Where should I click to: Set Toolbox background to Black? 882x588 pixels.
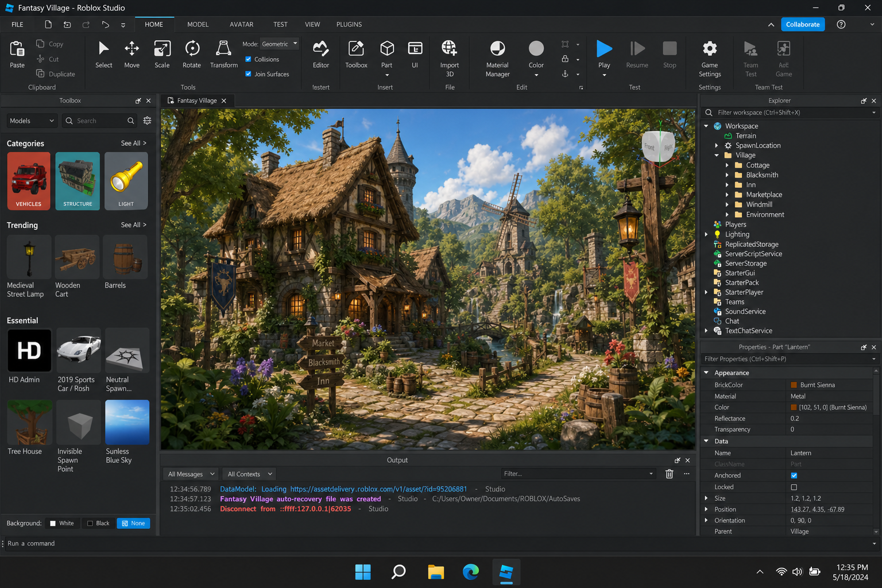click(x=98, y=523)
